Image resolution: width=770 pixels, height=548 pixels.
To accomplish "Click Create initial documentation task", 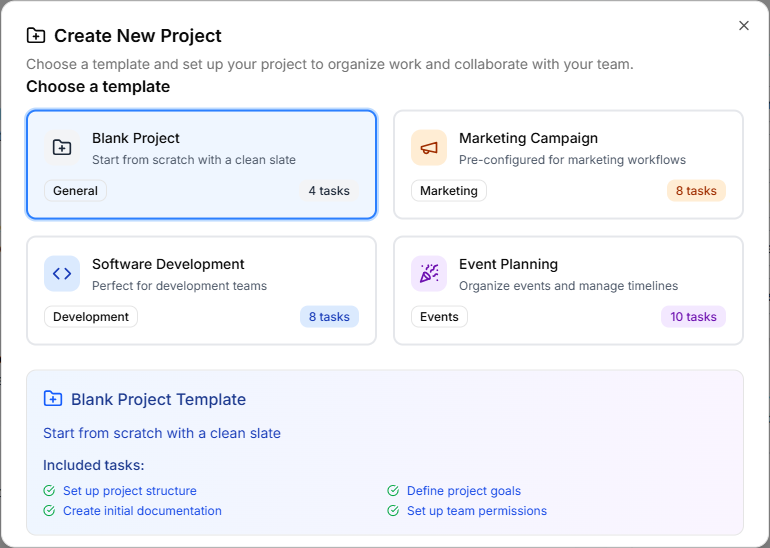I will (142, 511).
